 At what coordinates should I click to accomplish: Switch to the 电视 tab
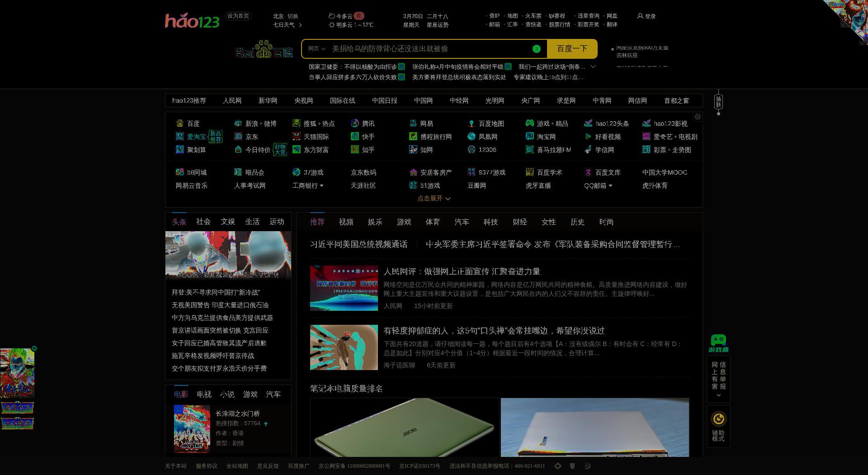tap(204, 394)
